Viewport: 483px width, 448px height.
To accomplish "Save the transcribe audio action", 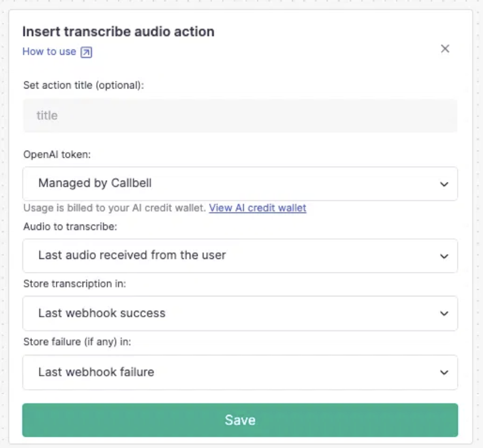I will [x=240, y=420].
